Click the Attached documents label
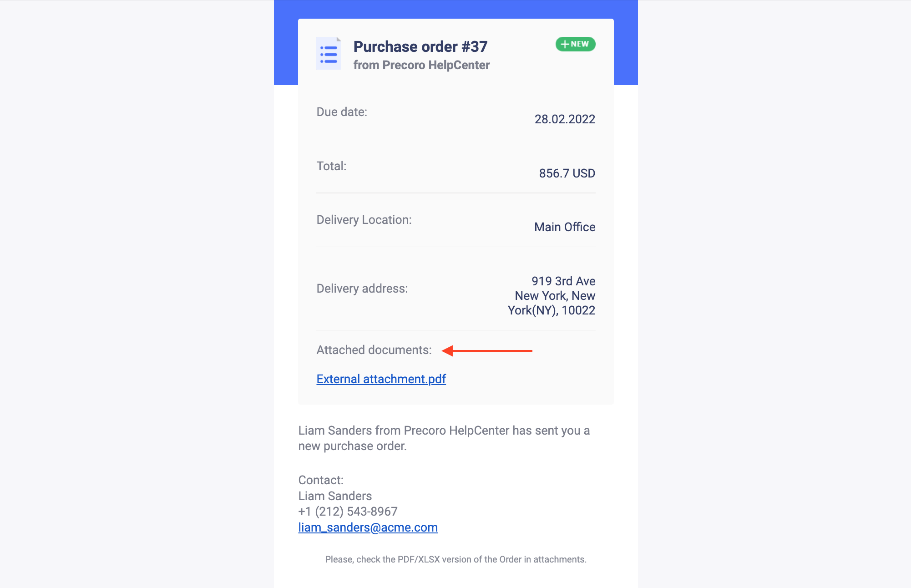This screenshot has height=588, width=911. click(x=374, y=350)
